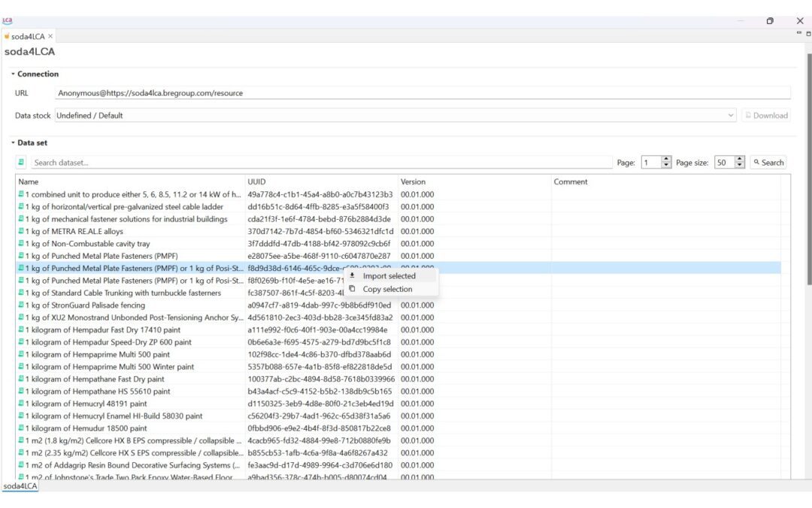The image size is (812, 508).
Task: Collapse the Connection section
Action: coord(13,74)
